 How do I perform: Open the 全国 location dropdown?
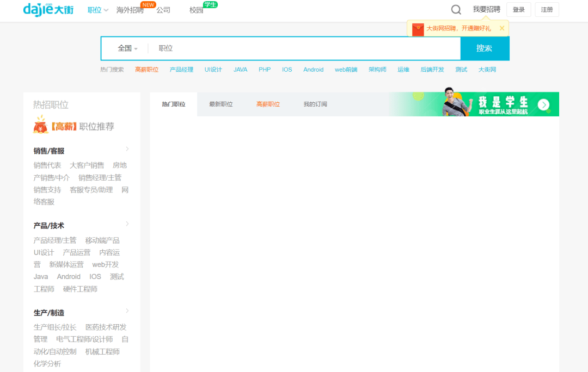click(x=127, y=48)
